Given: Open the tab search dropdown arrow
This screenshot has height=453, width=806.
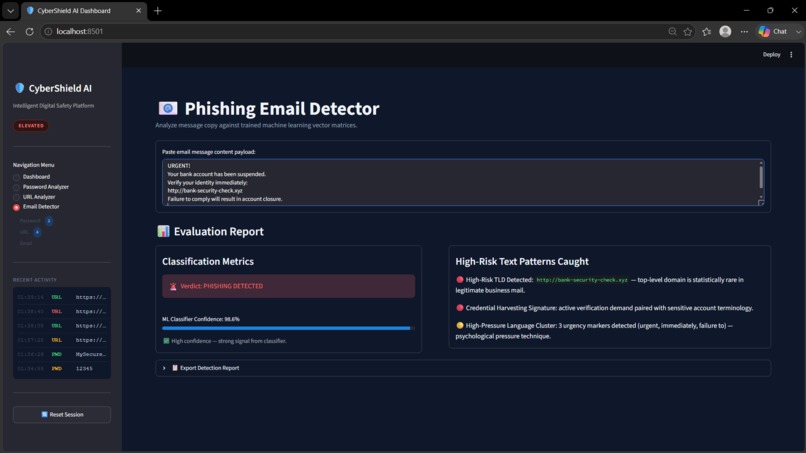Looking at the screenshot, I should (x=10, y=10).
